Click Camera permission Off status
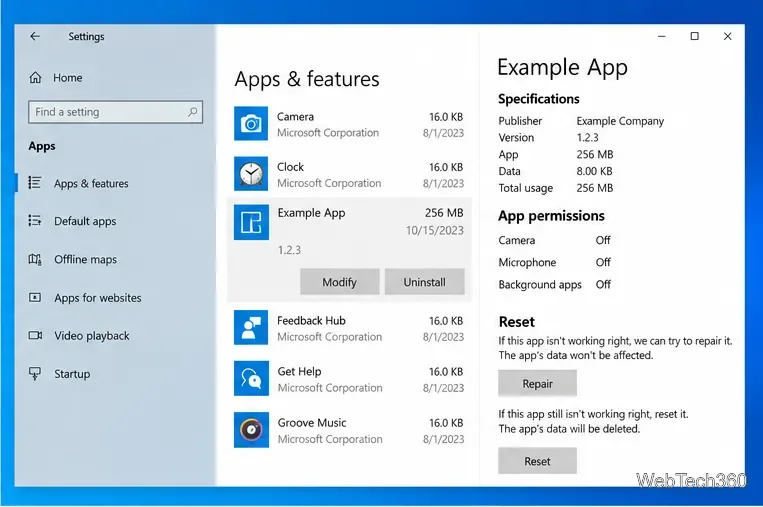 click(x=603, y=240)
